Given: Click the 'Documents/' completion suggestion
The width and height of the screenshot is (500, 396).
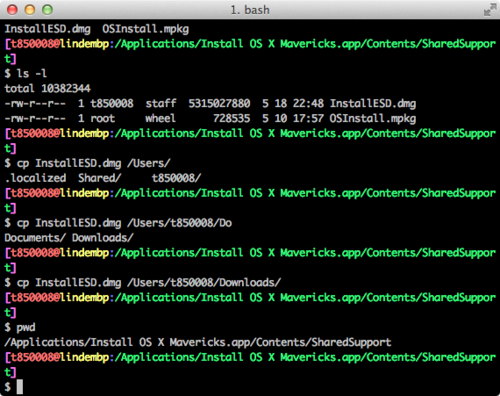Looking at the screenshot, I should click(35, 238).
